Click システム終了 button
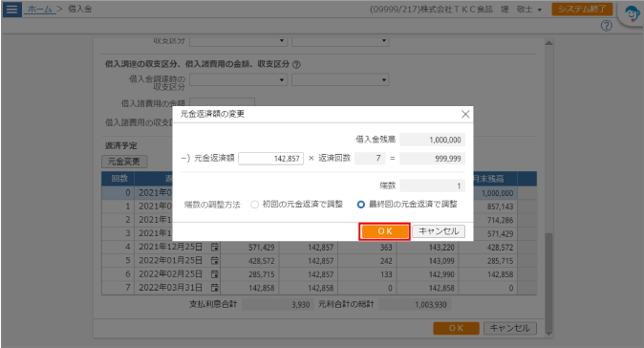The image size is (644, 348). tap(582, 9)
